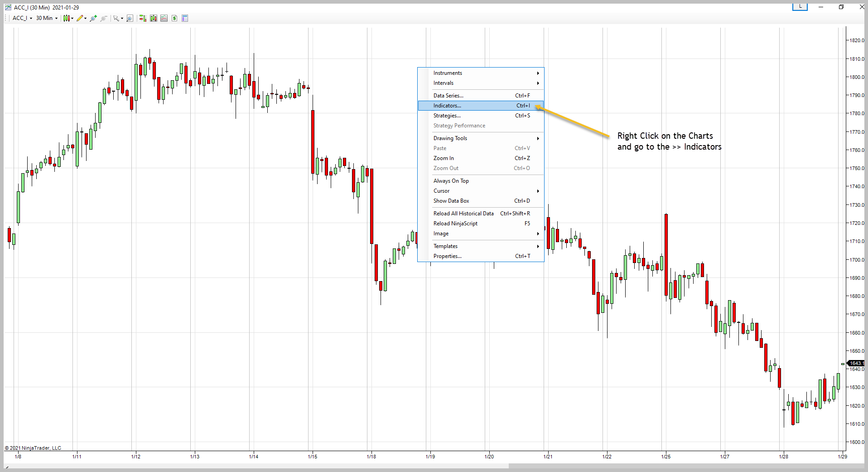Open the Image submenu

point(481,234)
